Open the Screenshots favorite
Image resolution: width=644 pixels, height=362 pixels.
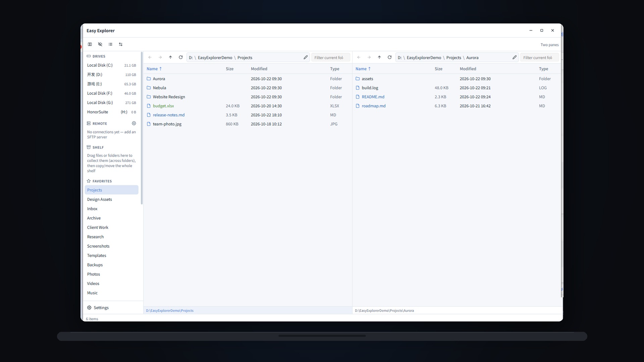point(112,246)
